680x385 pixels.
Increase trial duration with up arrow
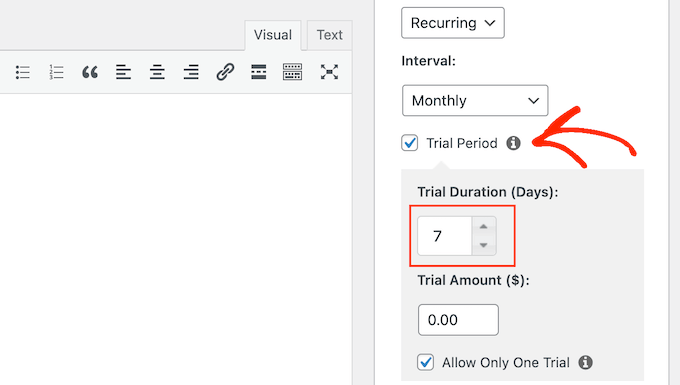[484, 227]
